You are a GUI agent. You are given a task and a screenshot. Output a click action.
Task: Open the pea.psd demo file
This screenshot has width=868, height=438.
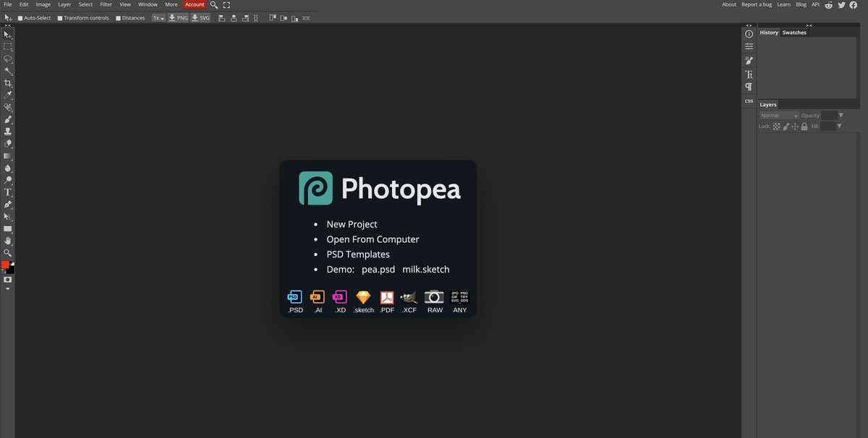378,270
